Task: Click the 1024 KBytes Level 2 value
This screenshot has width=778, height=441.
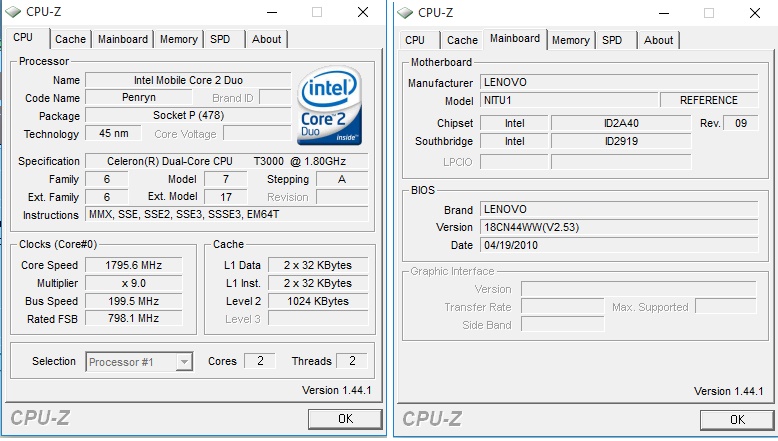Action: [318, 301]
